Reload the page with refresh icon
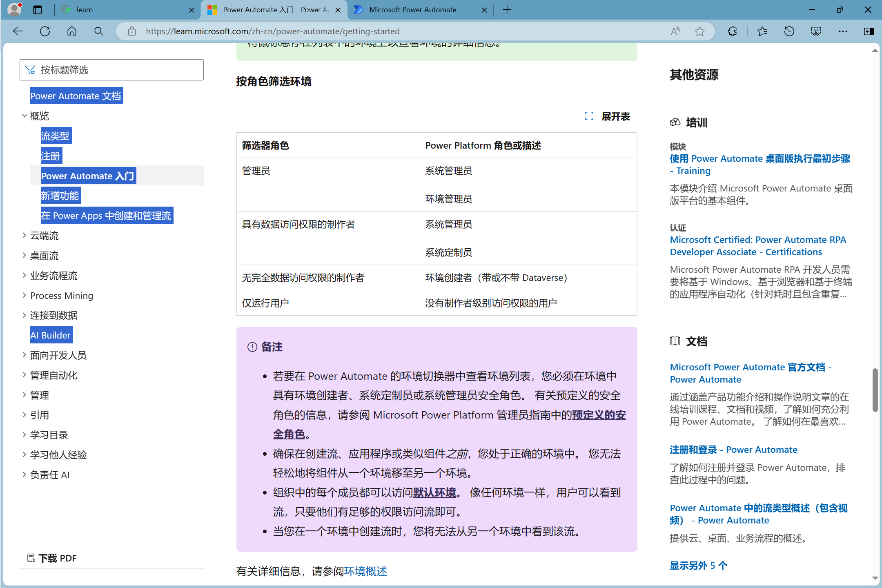Screen dimensions: 882x588 pyautogui.click(x=45, y=31)
